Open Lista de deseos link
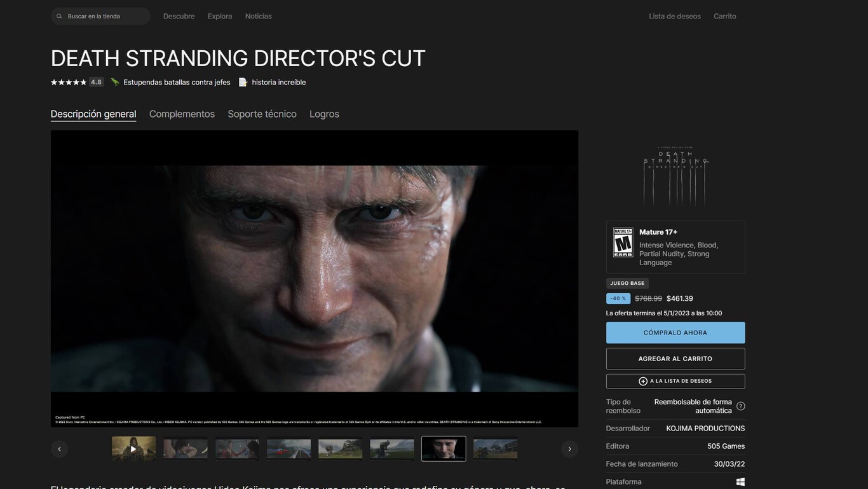The height and width of the screenshot is (489, 868). (674, 17)
